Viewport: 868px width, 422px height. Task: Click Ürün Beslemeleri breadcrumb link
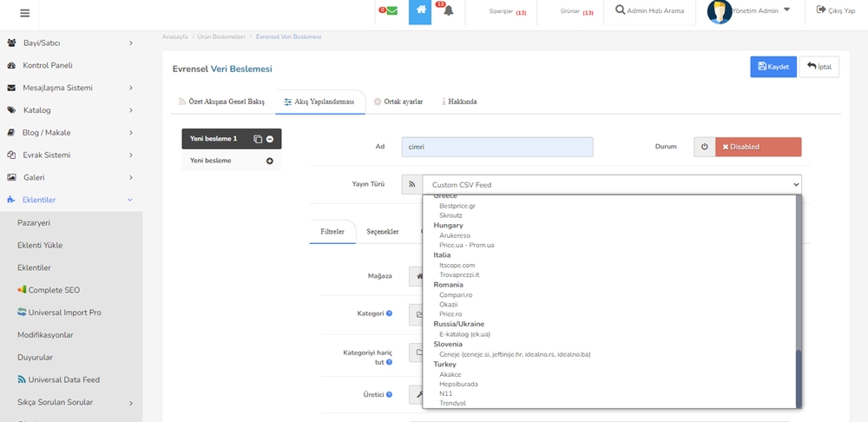(221, 36)
